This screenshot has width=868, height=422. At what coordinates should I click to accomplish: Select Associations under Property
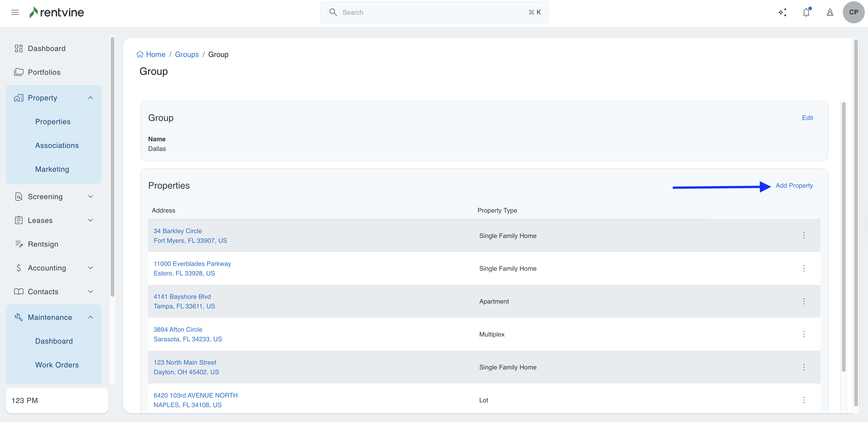[57, 145]
